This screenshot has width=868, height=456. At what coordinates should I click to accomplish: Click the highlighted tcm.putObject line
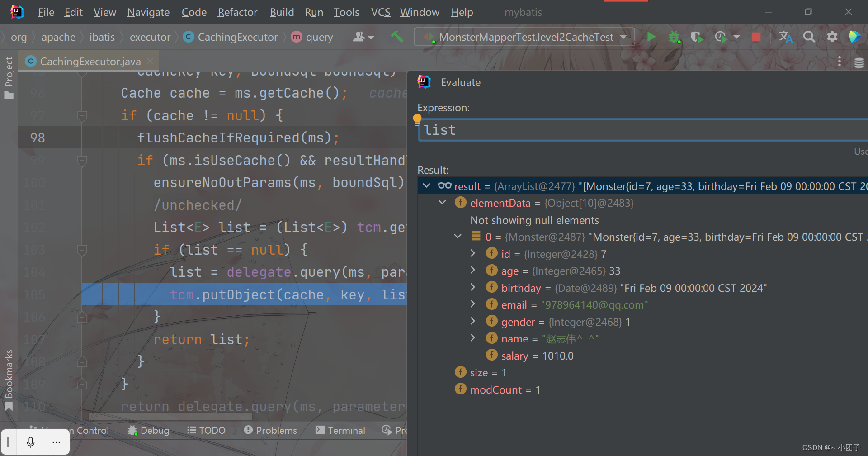point(244,294)
